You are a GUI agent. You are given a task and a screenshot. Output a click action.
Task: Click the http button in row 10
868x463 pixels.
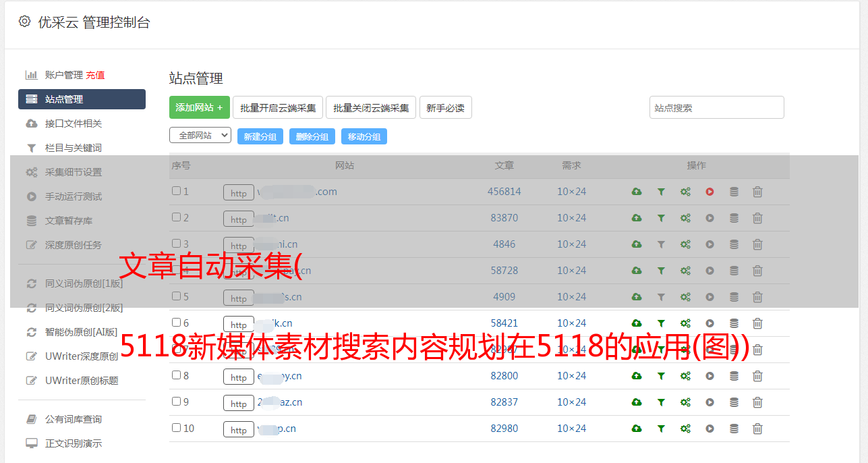click(239, 430)
